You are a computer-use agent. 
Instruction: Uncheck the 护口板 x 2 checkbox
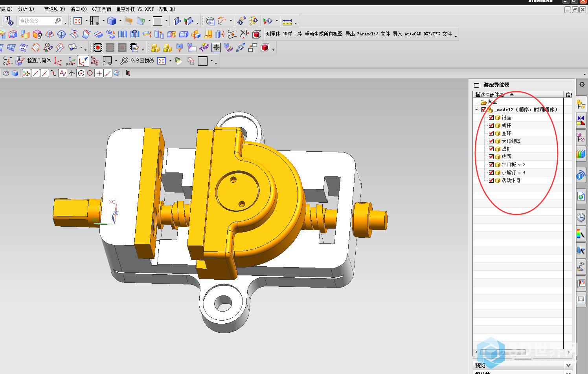(491, 165)
